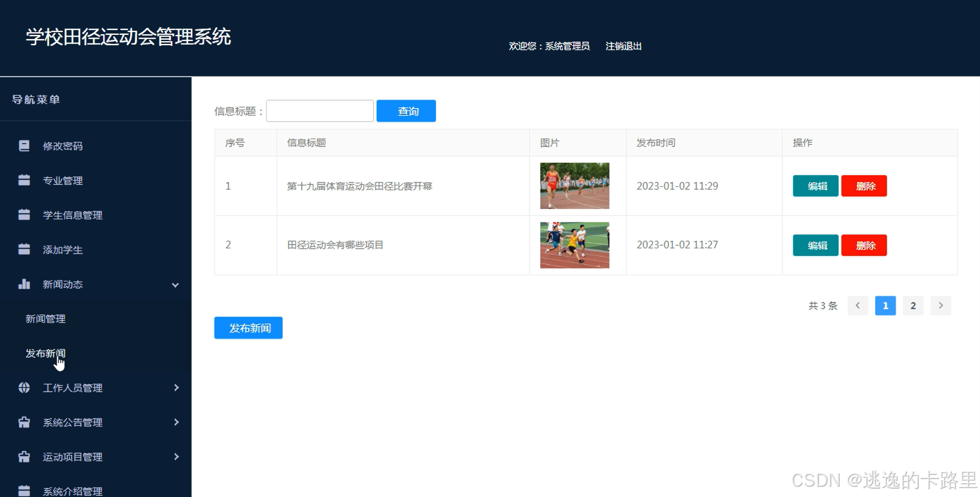980x497 pixels.
Task: Open 新闻动态 menu label
Action: click(x=63, y=284)
